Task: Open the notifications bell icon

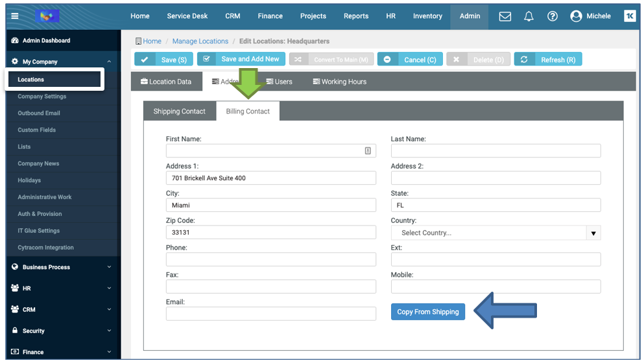Action: pyautogui.click(x=529, y=16)
